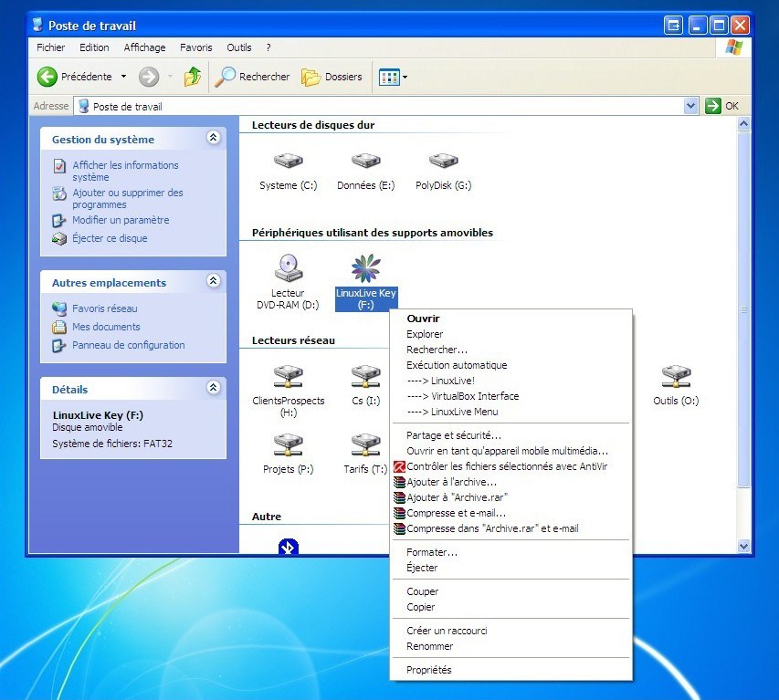Open the Données (E:) drive

[x=364, y=160]
